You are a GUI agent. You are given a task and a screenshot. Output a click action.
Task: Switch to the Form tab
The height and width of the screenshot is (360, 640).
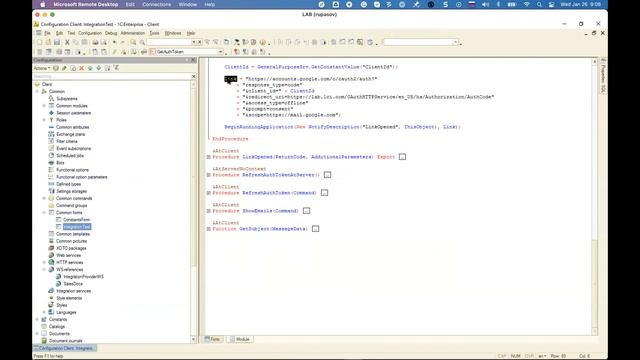(213, 339)
